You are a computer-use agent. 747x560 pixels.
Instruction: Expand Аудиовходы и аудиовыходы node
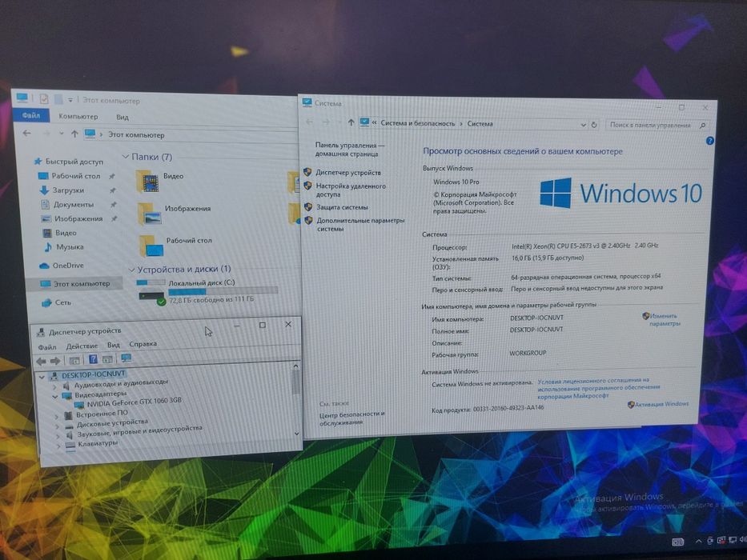[54, 386]
